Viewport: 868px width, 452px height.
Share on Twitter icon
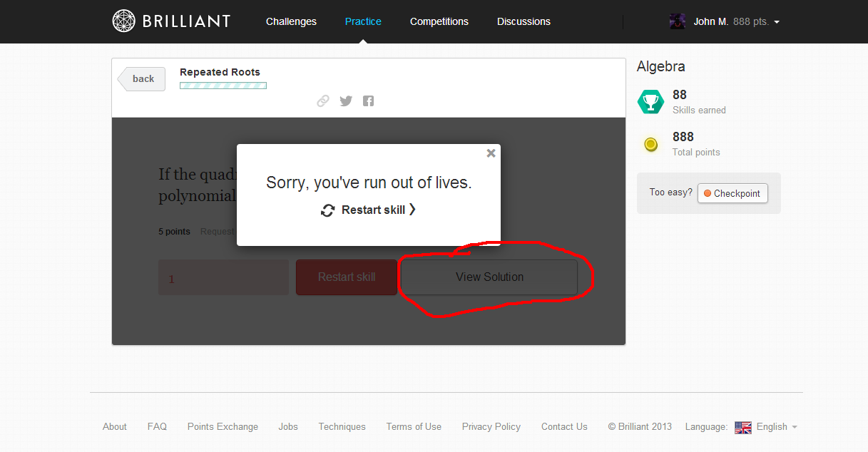(x=346, y=101)
